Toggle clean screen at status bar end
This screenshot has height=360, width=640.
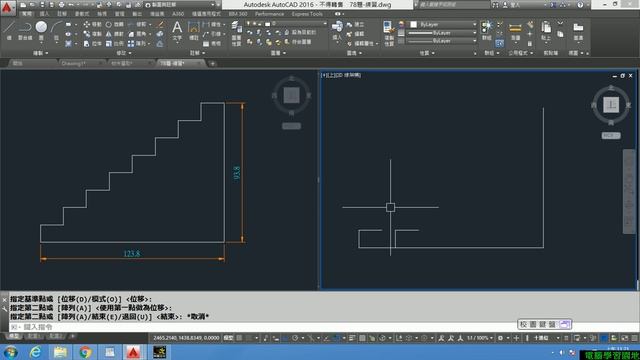click(x=625, y=338)
